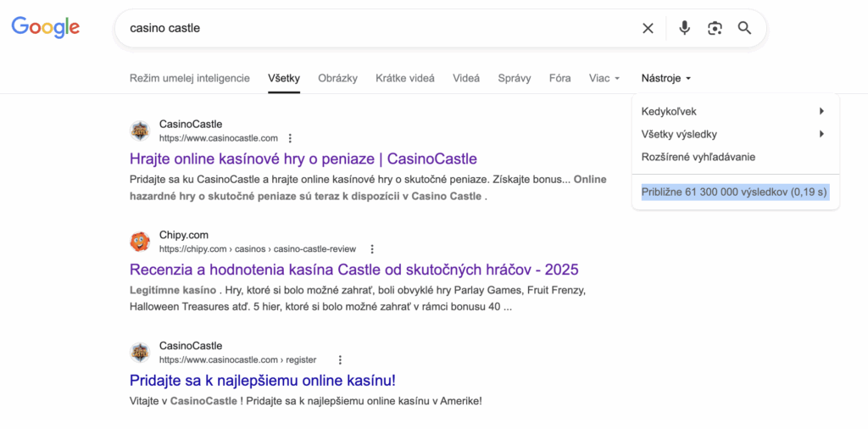Choose Rozšírené vyhľadávanie from tools menu
Image resolution: width=868 pixels, height=429 pixels.
(x=698, y=157)
